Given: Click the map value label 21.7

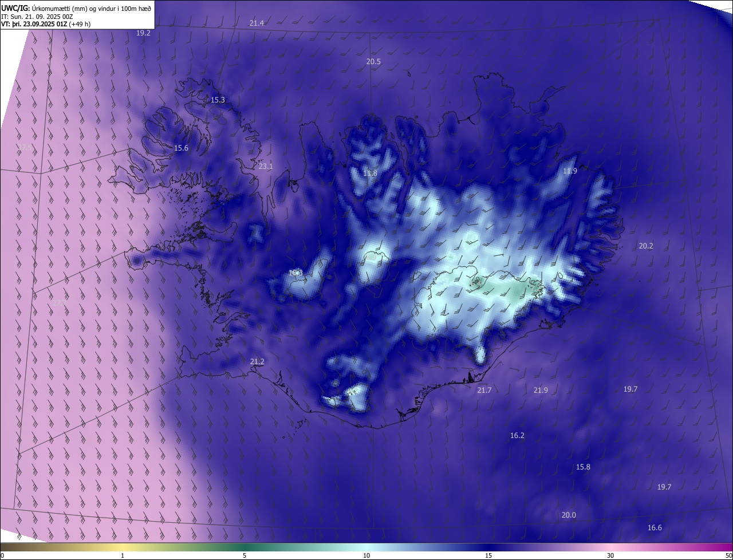Looking at the screenshot, I should tap(484, 390).
